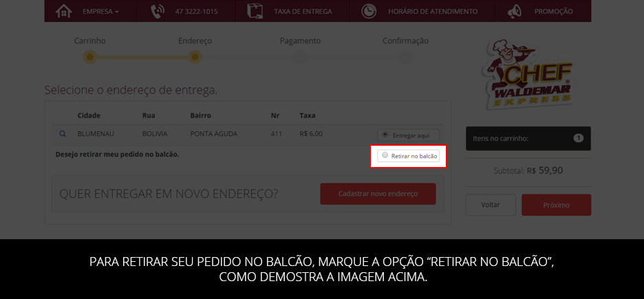Click the Próximo button
This screenshot has height=299, width=644.
pyautogui.click(x=556, y=205)
